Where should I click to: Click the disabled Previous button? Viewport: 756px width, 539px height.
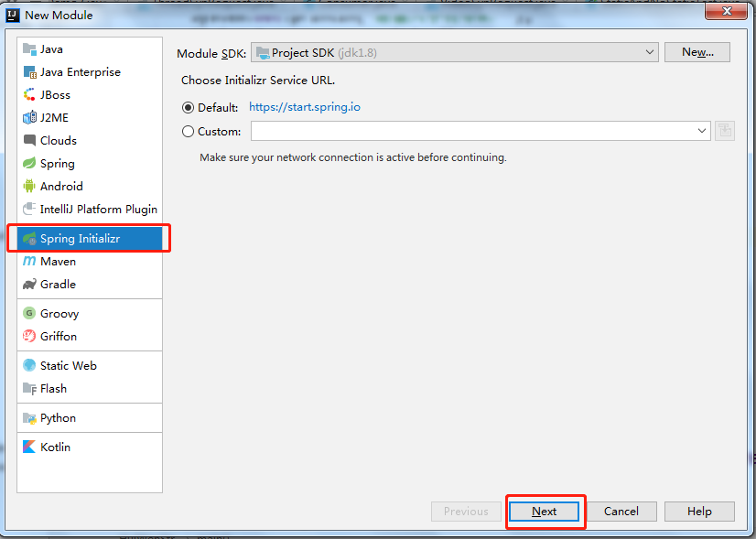click(x=466, y=512)
